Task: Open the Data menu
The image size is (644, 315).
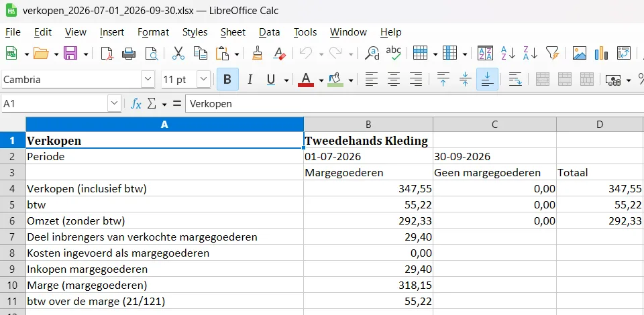Action: point(270,32)
